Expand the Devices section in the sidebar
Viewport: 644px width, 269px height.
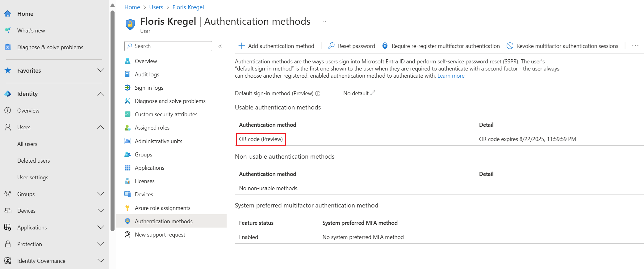(x=101, y=211)
